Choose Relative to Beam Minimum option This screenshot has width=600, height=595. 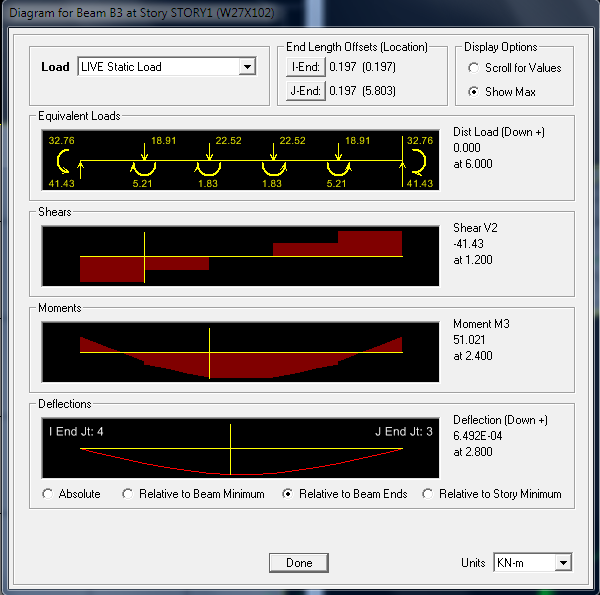(193, 494)
